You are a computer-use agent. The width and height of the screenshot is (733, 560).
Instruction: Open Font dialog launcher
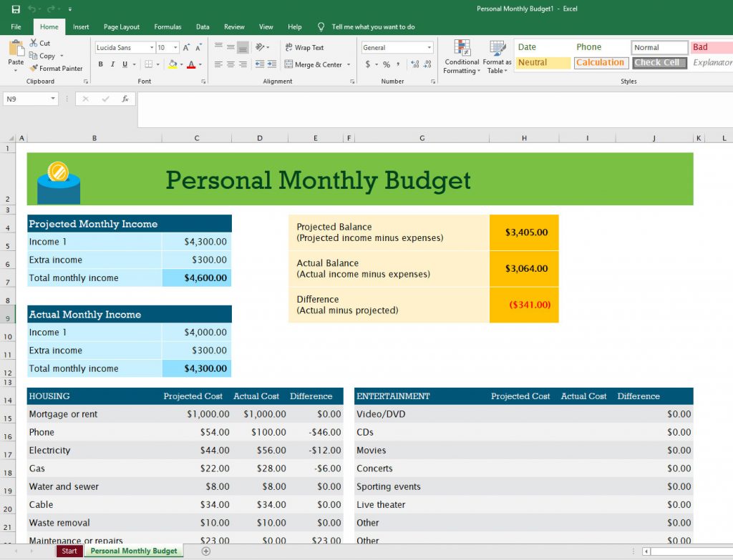(203, 82)
